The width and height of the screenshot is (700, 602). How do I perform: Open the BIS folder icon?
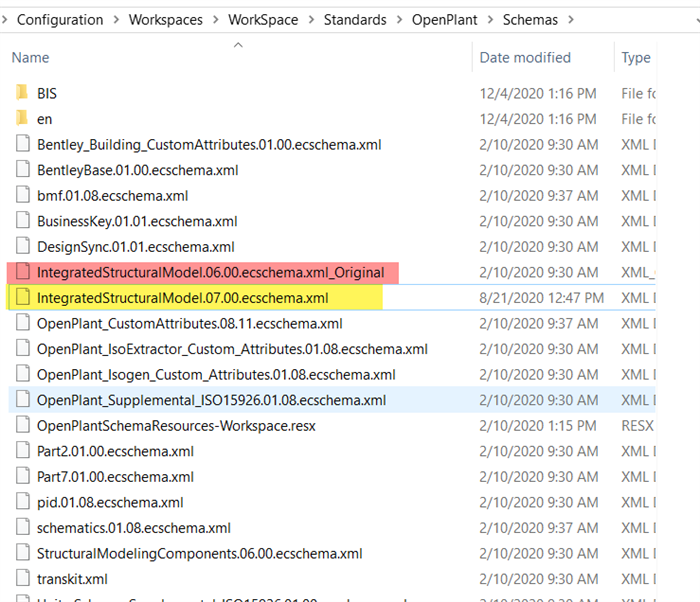(22, 92)
